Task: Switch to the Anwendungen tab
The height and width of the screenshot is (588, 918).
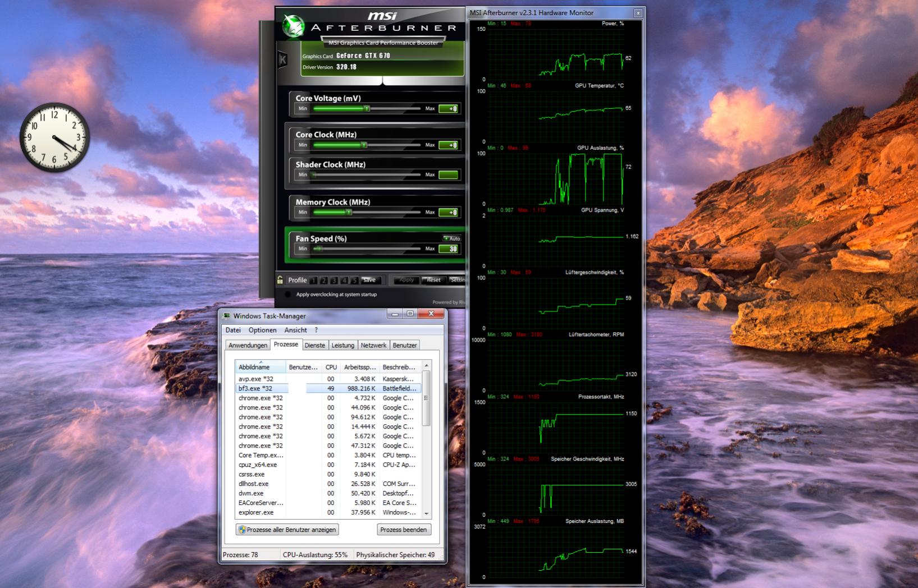Action: (x=248, y=345)
